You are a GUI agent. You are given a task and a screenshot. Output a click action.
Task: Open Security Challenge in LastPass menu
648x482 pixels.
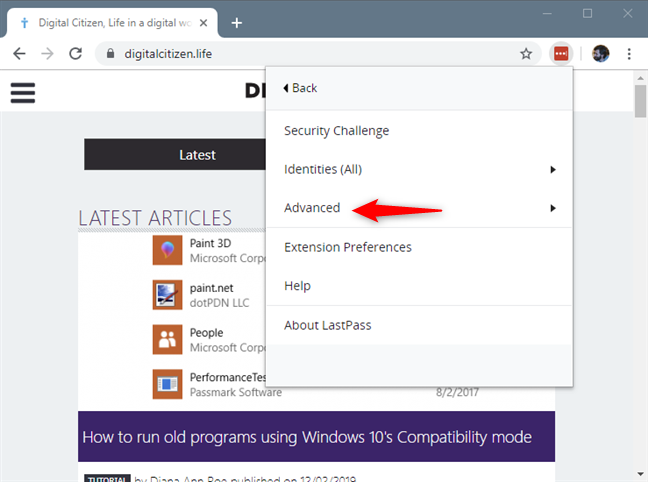tap(419, 131)
